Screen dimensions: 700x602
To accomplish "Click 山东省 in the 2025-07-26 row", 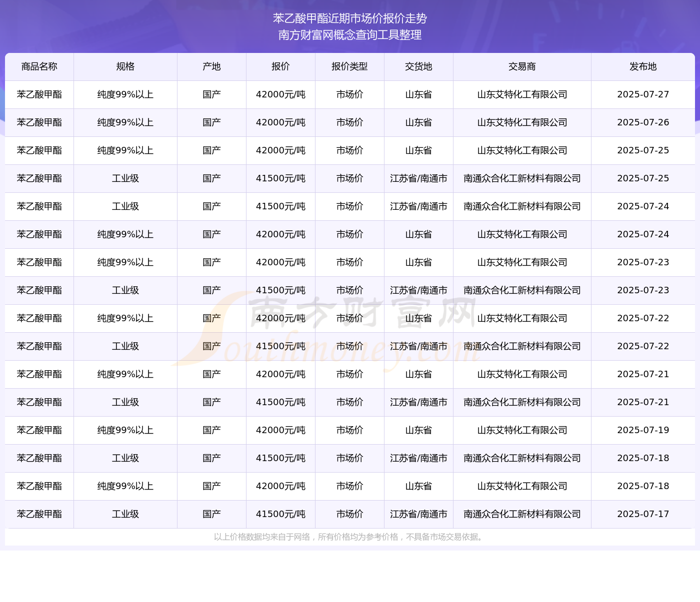I will [418, 122].
